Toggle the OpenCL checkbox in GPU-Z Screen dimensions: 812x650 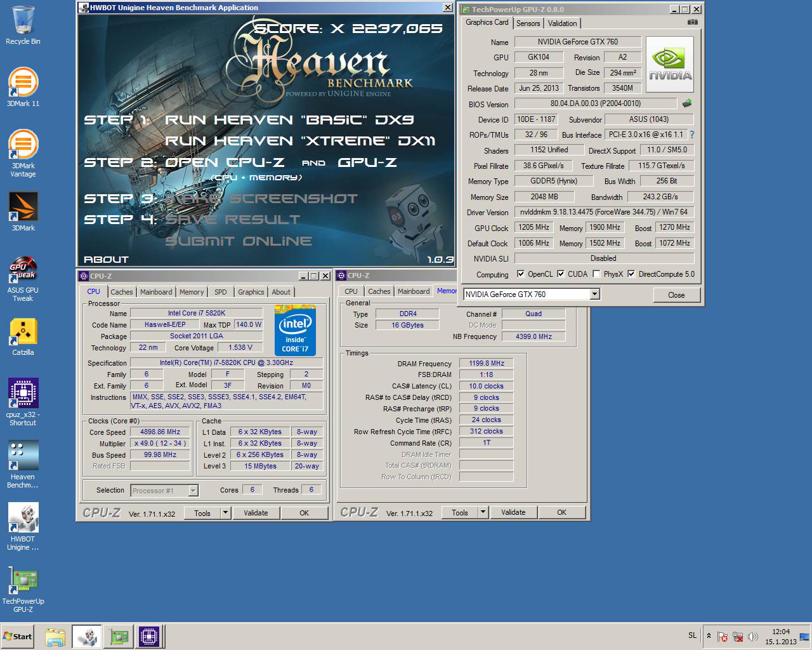click(x=521, y=274)
